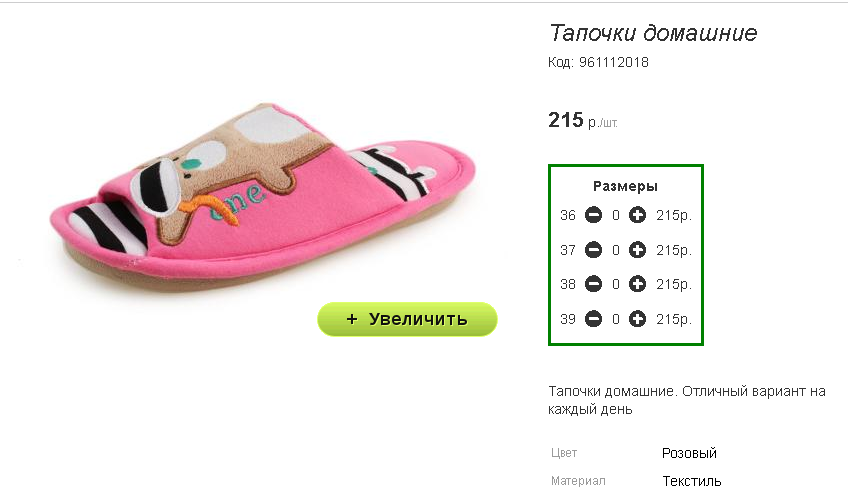
Task: Select the quantity value for size 38
Action: pos(615,284)
